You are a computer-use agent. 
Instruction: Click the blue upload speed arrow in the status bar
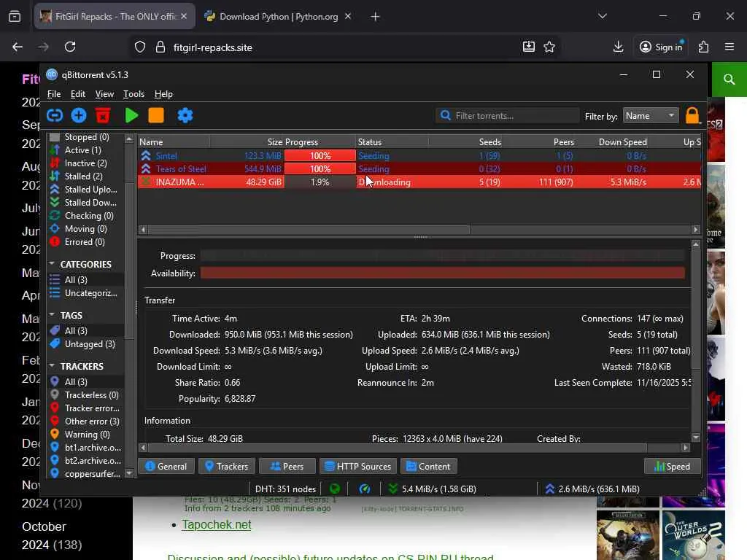(x=549, y=489)
